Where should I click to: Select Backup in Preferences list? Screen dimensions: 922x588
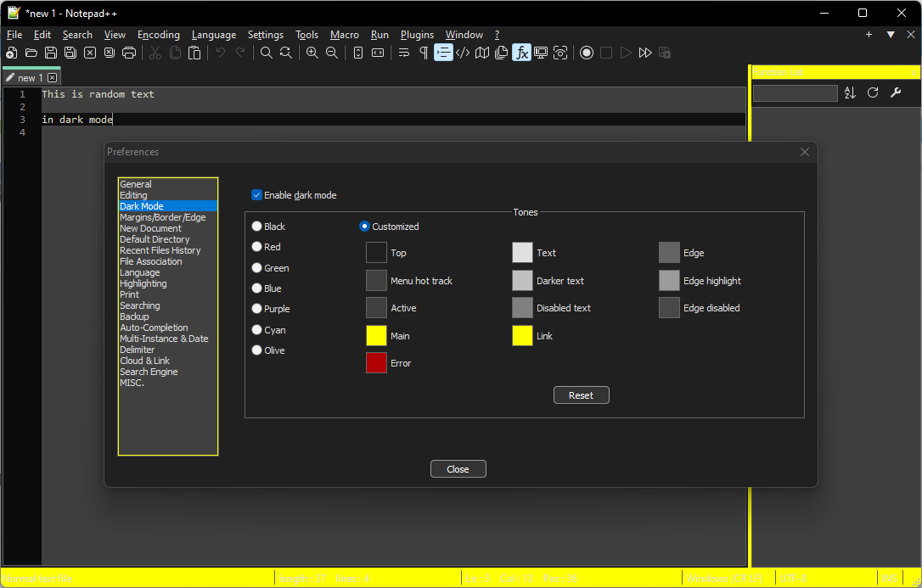tap(167, 316)
